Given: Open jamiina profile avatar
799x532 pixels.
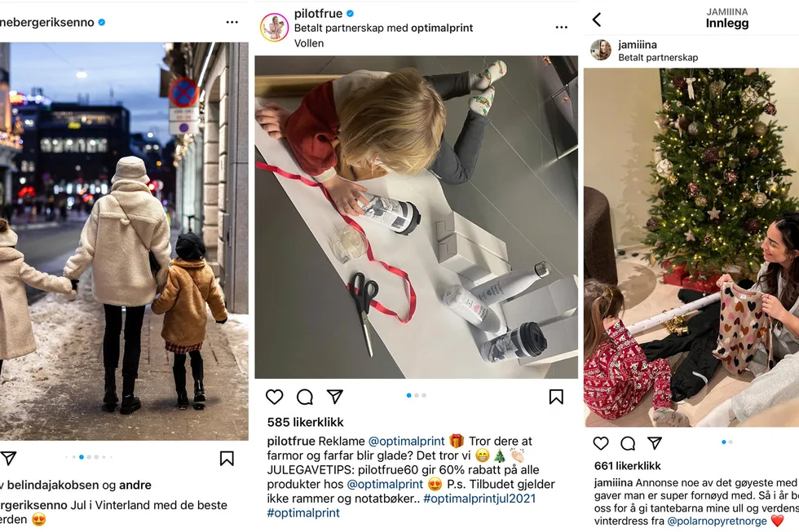Looking at the screenshot, I should coord(601,50).
